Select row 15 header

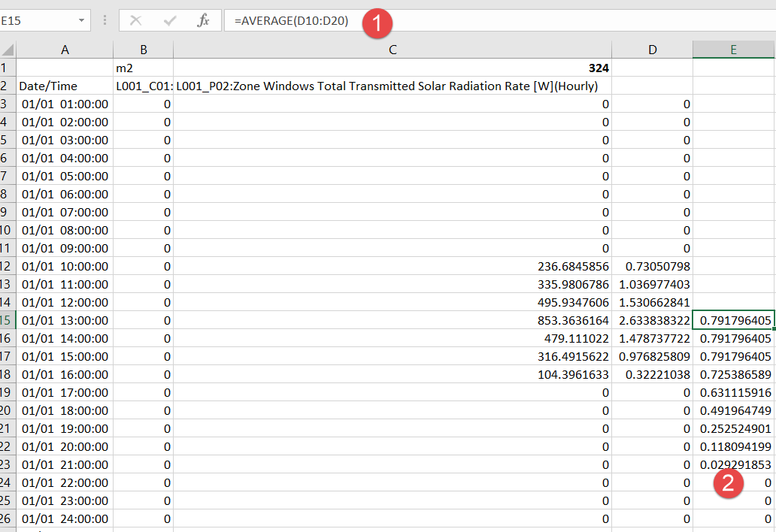pyautogui.click(x=8, y=320)
